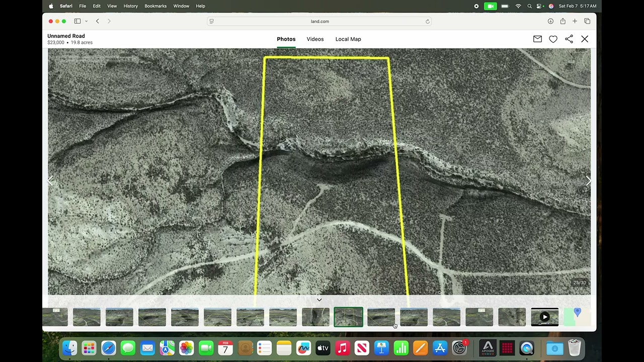Screen dimensions: 644x362
Task: Save listing with the heart icon
Action: (553, 39)
